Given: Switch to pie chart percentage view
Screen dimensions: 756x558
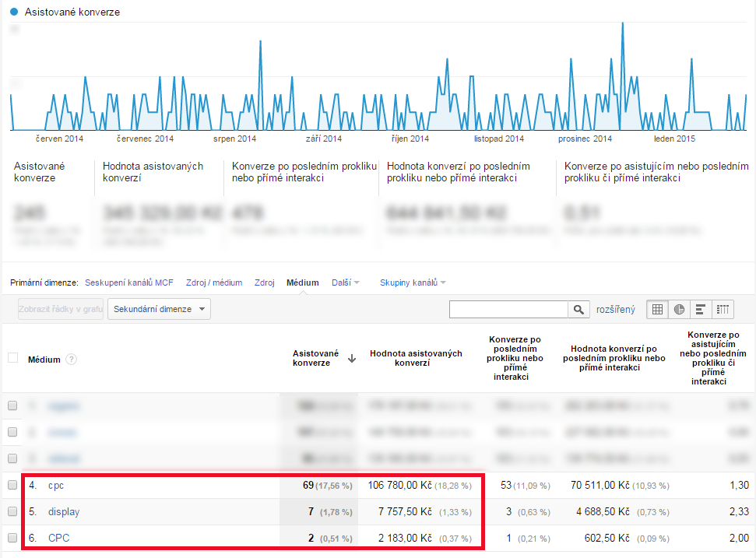Looking at the screenshot, I should (679, 310).
